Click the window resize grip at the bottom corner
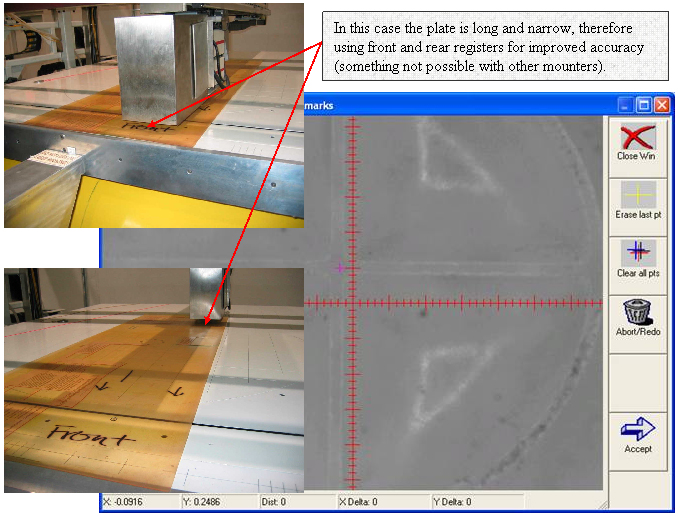The height and width of the screenshot is (519, 682). pos(603,505)
